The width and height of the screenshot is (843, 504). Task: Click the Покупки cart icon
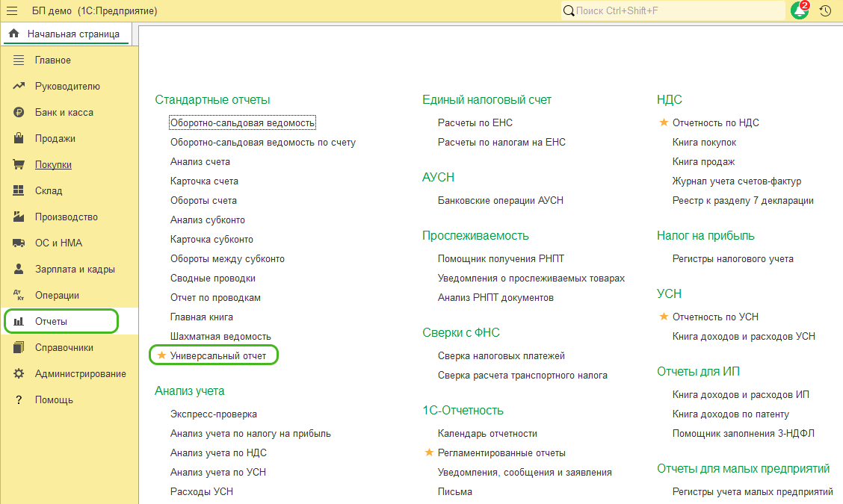click(19, 164)
